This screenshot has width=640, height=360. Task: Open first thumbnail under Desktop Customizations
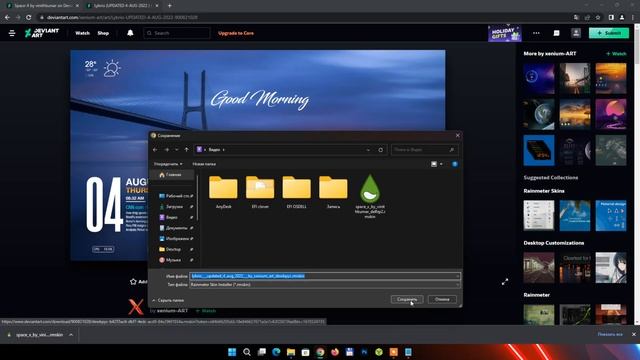click(x=539, y=268)
